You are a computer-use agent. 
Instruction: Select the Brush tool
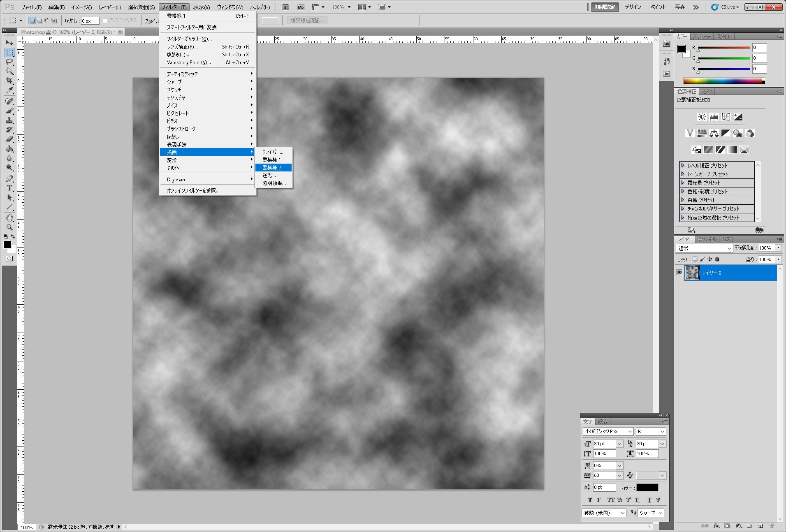pos(9,111)
